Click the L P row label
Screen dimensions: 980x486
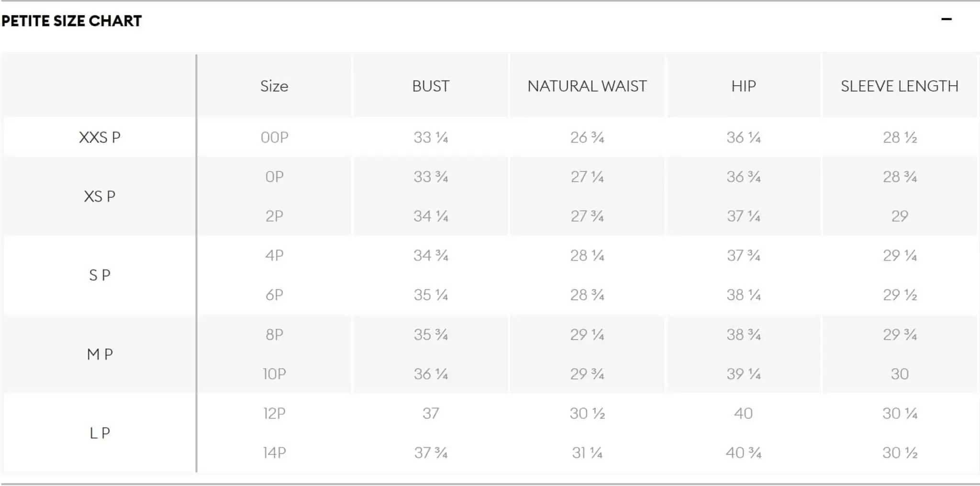point(100,433)
